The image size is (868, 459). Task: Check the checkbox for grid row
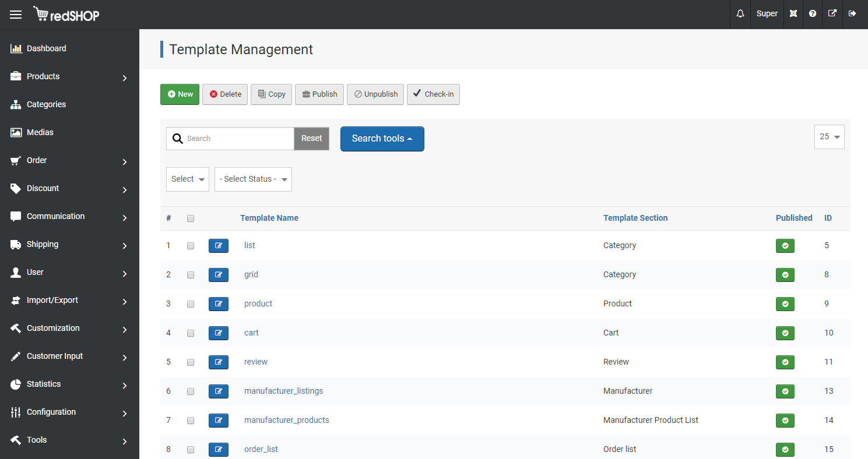point(191,275)
